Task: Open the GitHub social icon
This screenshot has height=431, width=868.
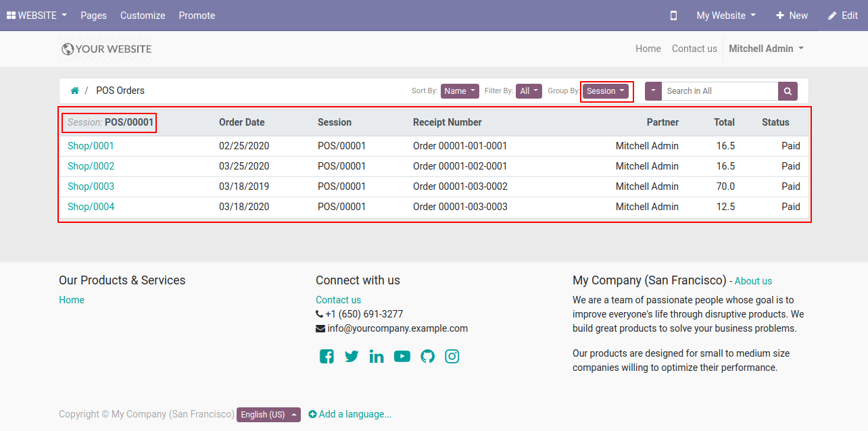Action: click(427, 356)
